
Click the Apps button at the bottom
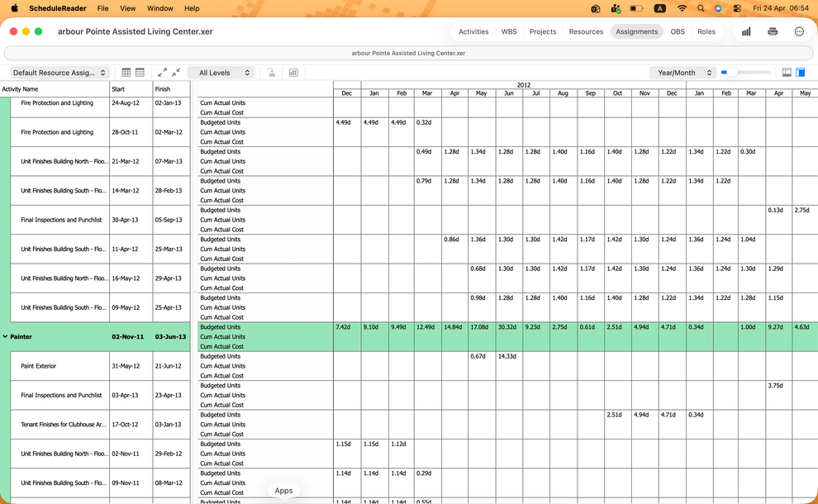(x=283, y=491)
